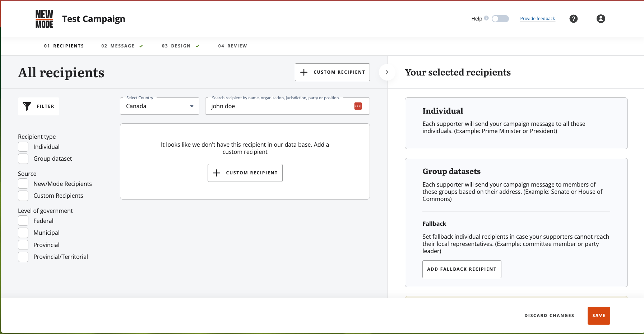Click the Test Campaign title
This screenshot has height=334, width=644.
pos(94,19)
